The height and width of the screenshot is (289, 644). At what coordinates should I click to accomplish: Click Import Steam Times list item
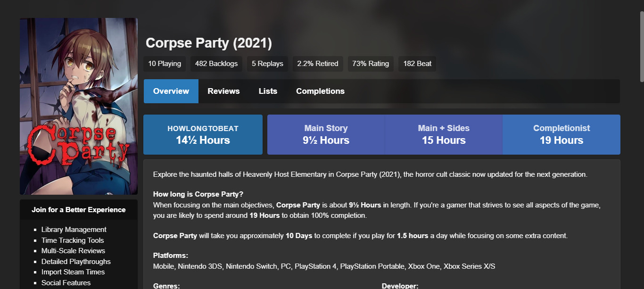73,272
